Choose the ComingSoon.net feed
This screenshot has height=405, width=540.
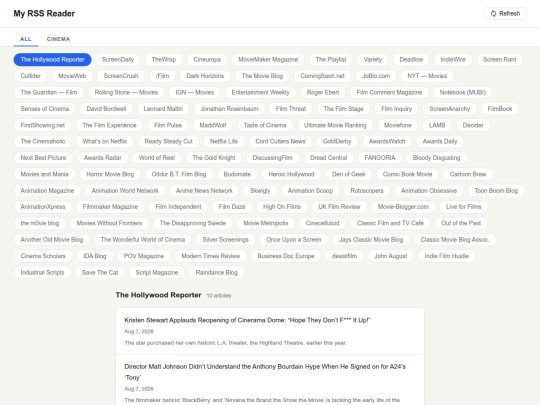click(x=322, y=76)
